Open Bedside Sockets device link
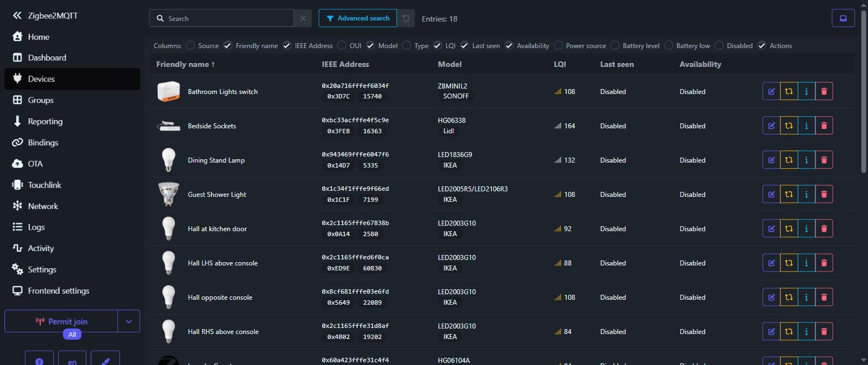The height and width of the screenshot is (365, 868). tap(212, 126)
